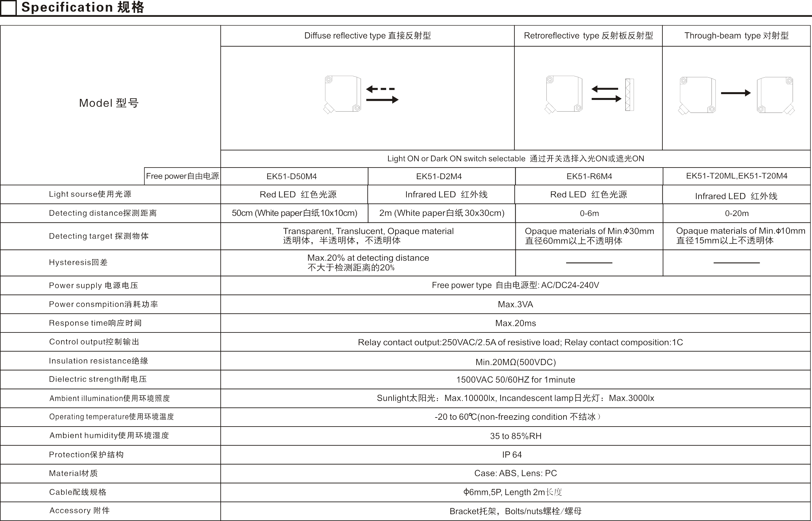812x521 pixels.
Task: Click 'Dielectric strength耐电压' row label
Action: (98, 379)
